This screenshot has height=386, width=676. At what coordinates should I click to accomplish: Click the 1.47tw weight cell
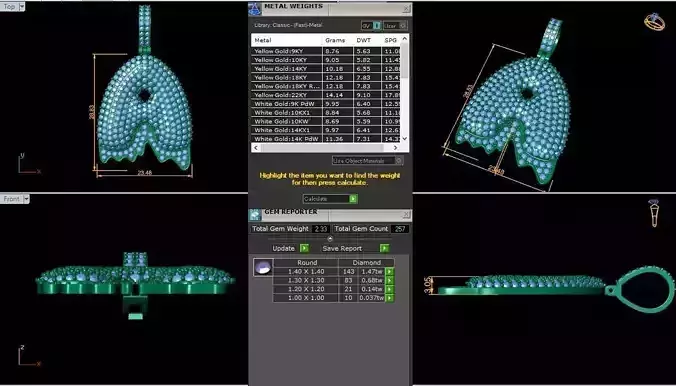pos(372,272)
